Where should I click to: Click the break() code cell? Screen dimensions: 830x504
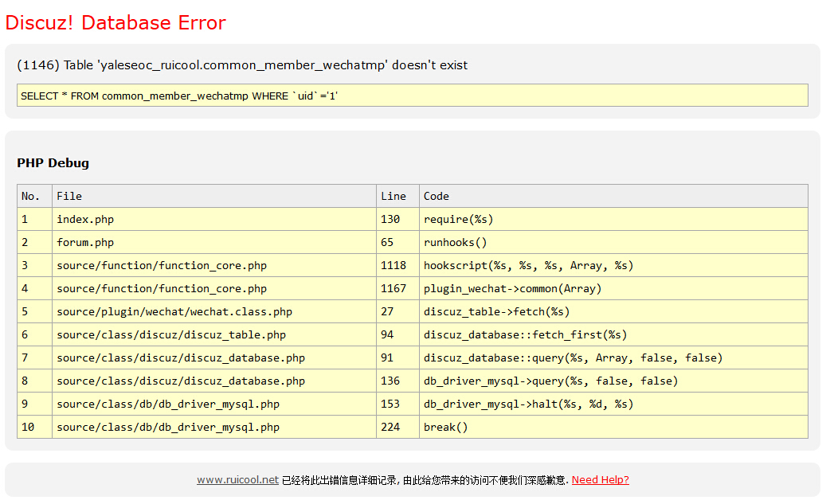click(613, 427)
